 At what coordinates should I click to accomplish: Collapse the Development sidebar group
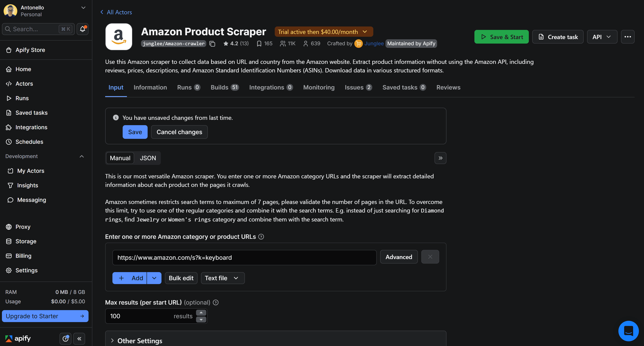click(x=81, y=156)
